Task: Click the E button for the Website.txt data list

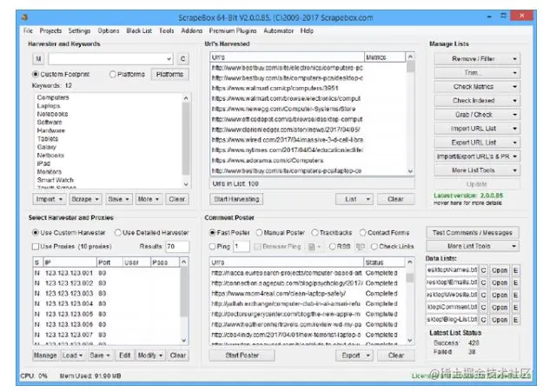Action: [x=516, y=296]
